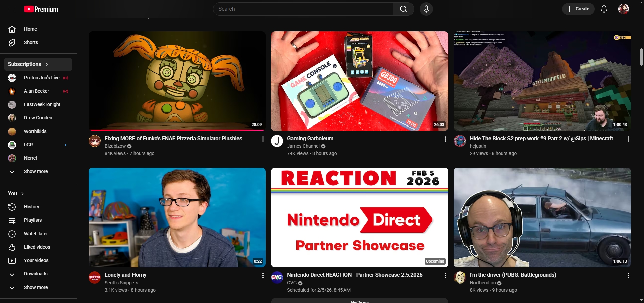The width and height of the screenshot is (644, 303).
Task: Expand more subscriptions with Show more
Action: [x=36, y=171]
